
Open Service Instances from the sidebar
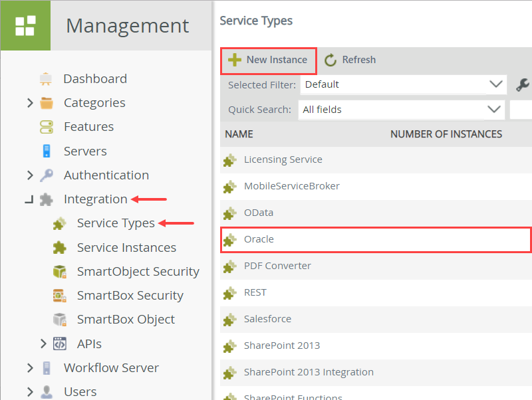coord(126,247)
